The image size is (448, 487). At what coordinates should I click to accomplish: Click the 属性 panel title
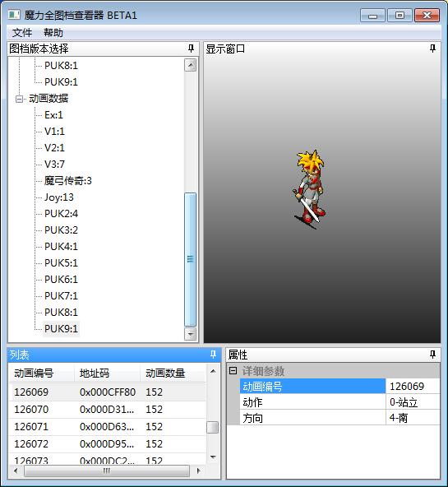tap(238, 355)
